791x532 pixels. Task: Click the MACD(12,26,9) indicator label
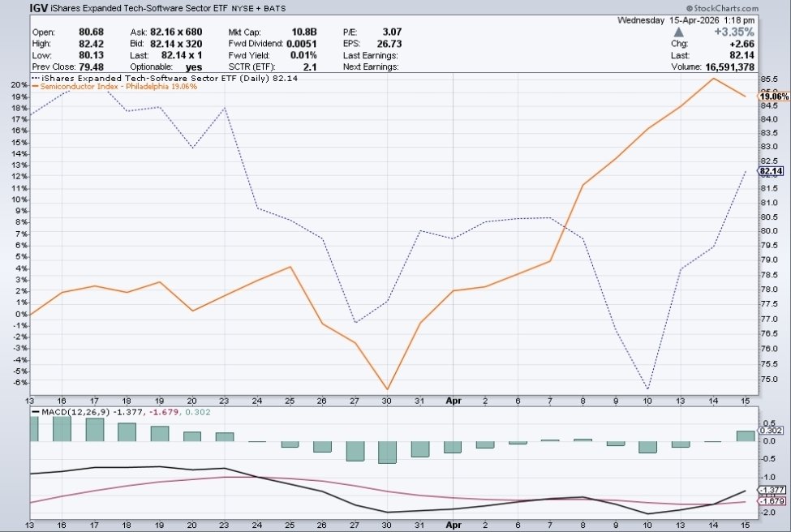point(75,412)
